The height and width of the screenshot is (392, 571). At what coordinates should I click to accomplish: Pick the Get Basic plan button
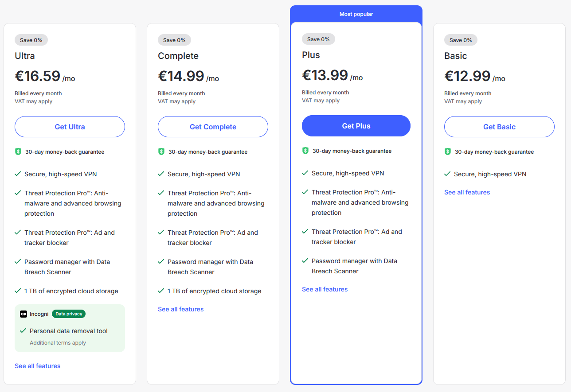pyautogui.click(x=499, y=127)
